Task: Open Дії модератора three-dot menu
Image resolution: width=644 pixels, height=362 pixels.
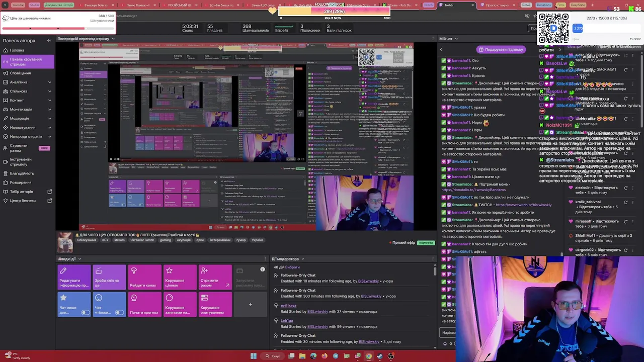Action: click(433, 259)
